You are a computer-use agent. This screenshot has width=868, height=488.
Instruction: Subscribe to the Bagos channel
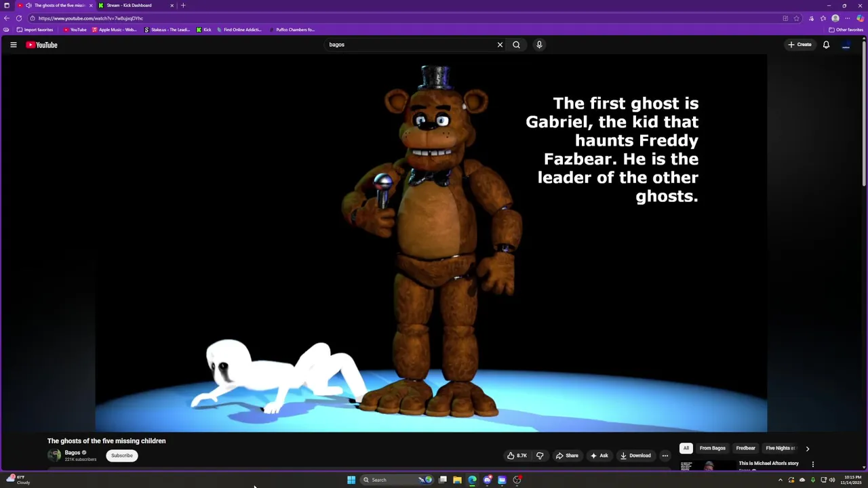tap(122, 455)
